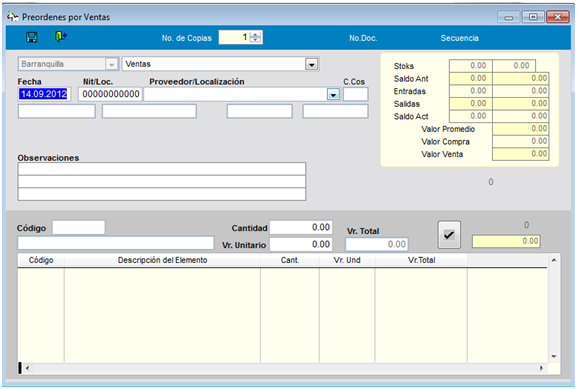Click the Nit/Loc. number field

pyautogui.click(x=110, y=94)
